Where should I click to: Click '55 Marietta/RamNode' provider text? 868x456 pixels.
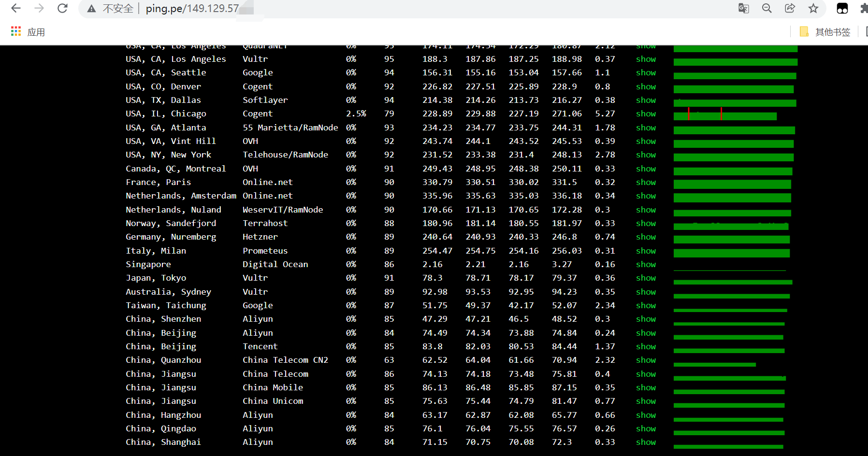pyautogui.click(x=290, y=128)
